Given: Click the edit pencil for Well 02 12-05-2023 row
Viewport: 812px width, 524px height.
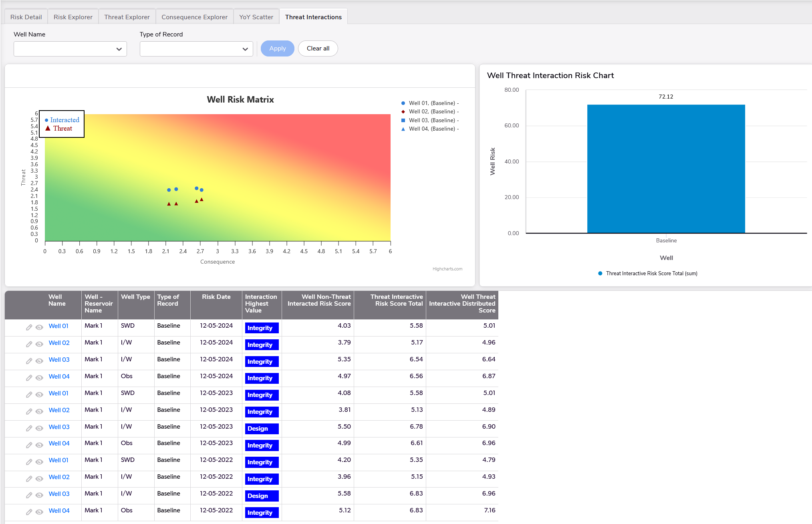Looking at the screenshot, I should click(29, 411).
